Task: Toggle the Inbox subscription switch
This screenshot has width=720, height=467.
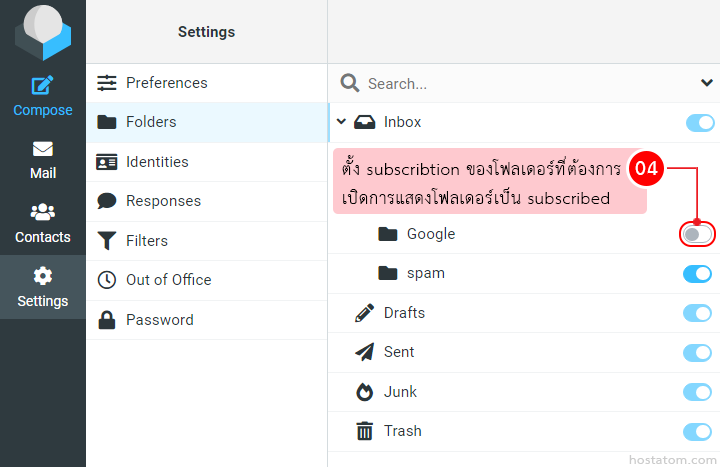Action: (699, 123)
